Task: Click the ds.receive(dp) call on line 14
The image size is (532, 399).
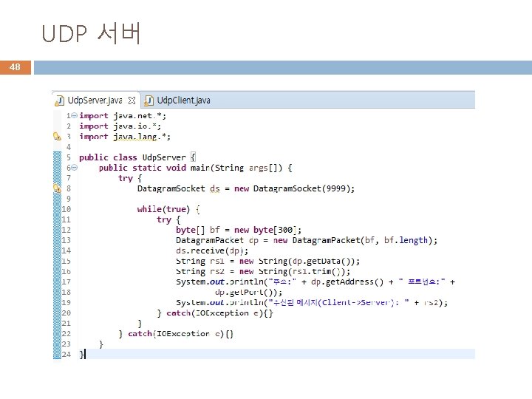Action: 212,250
